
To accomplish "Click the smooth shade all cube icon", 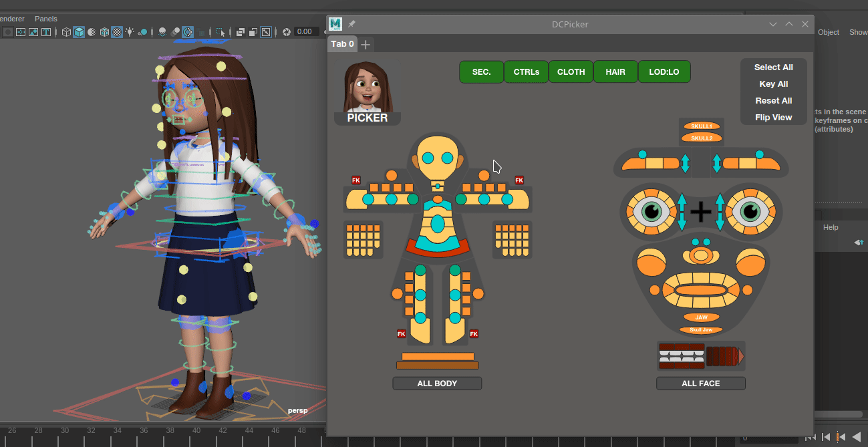I will 79,31.
